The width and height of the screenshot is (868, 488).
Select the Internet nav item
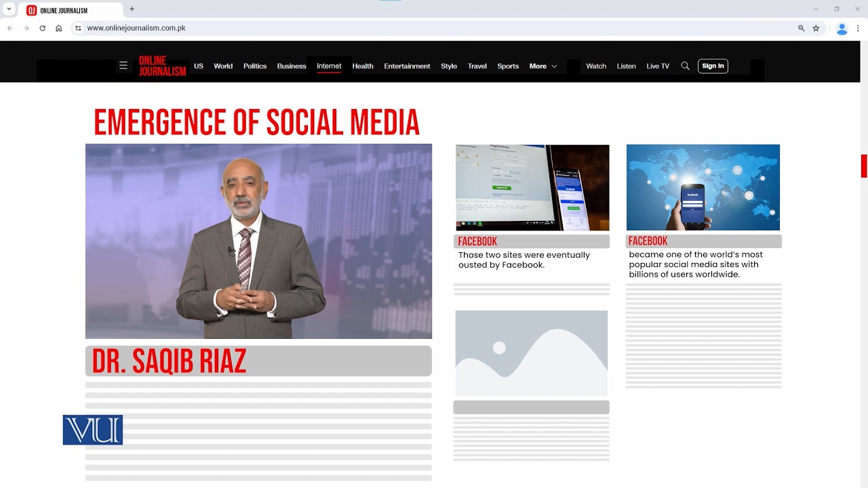tap(329, 66)
